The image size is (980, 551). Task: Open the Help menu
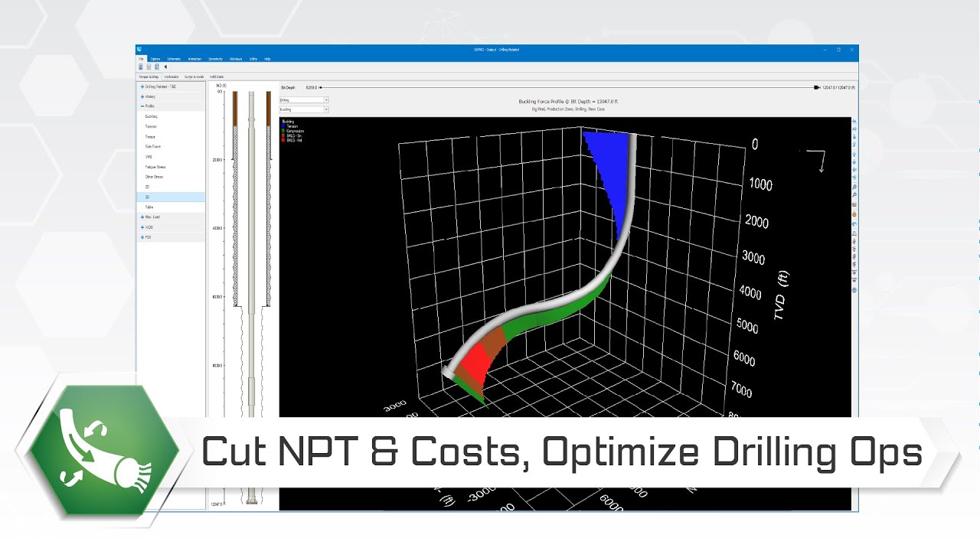tap(268, 59)
